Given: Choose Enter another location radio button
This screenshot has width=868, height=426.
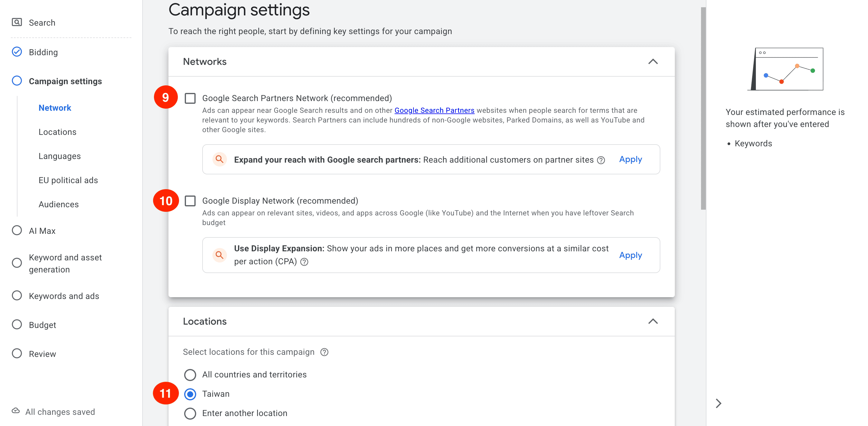Looking at the screenshot, I should (x=190, y=414).
